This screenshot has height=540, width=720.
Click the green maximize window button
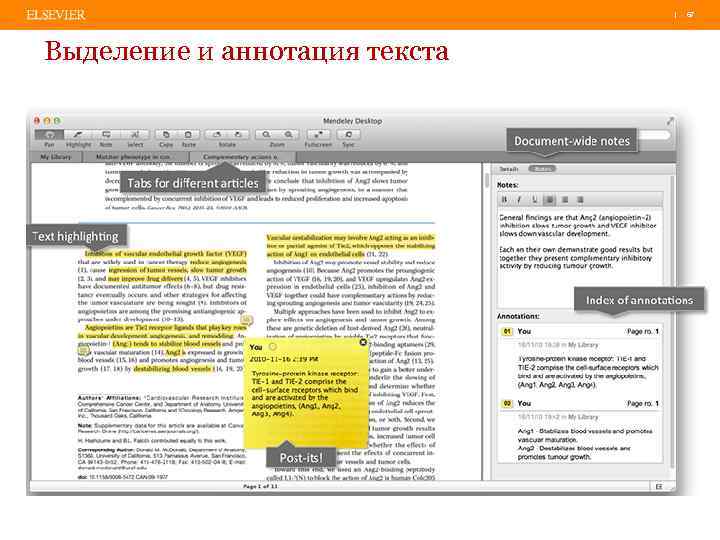coord(57,121)
